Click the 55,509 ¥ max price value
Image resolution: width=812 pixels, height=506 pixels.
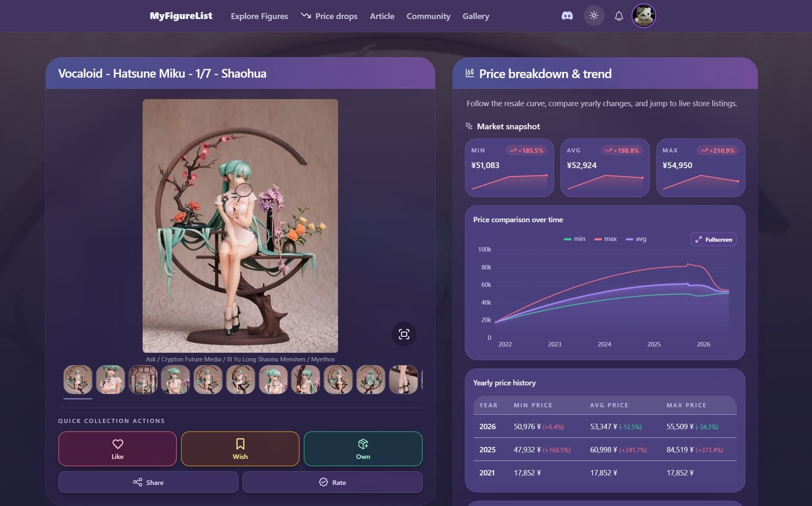coord(680,426)
